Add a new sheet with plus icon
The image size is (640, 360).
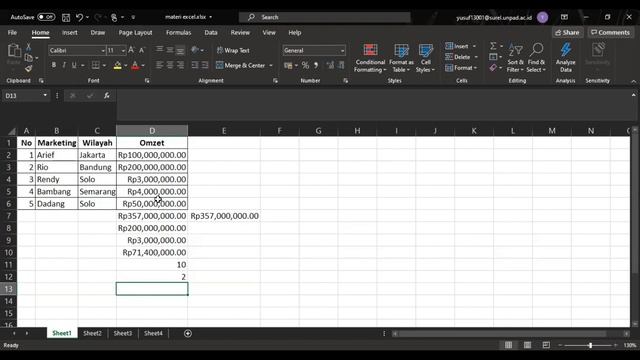pyautogui.click(x=188, y=333)
